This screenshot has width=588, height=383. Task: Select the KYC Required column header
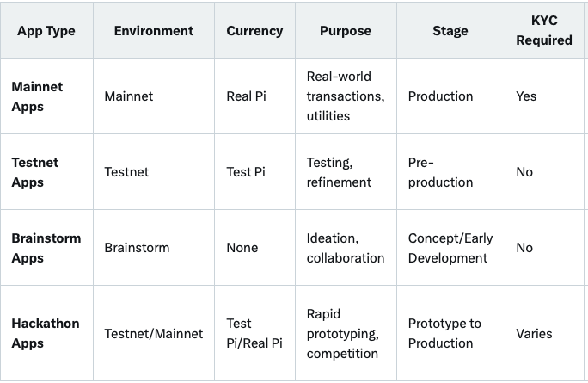coord(545,31)
